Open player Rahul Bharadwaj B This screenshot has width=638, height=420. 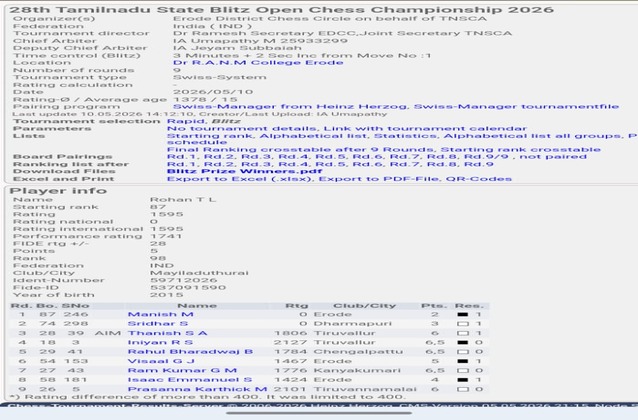point(190,352)
